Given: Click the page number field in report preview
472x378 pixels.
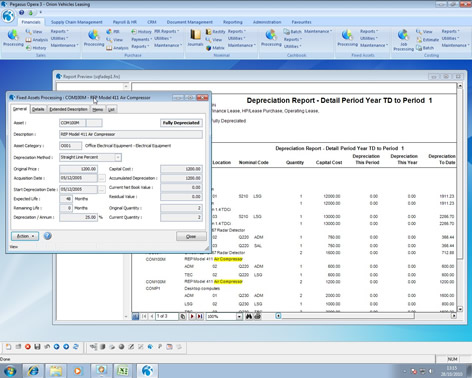Looking at the screenshot, I should tap(167, 316).
